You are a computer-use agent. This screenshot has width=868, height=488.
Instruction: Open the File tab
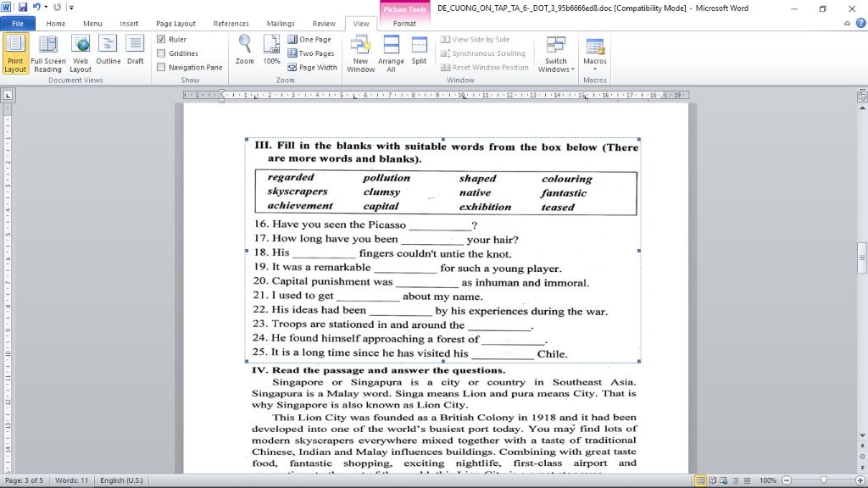click(18, 23)
